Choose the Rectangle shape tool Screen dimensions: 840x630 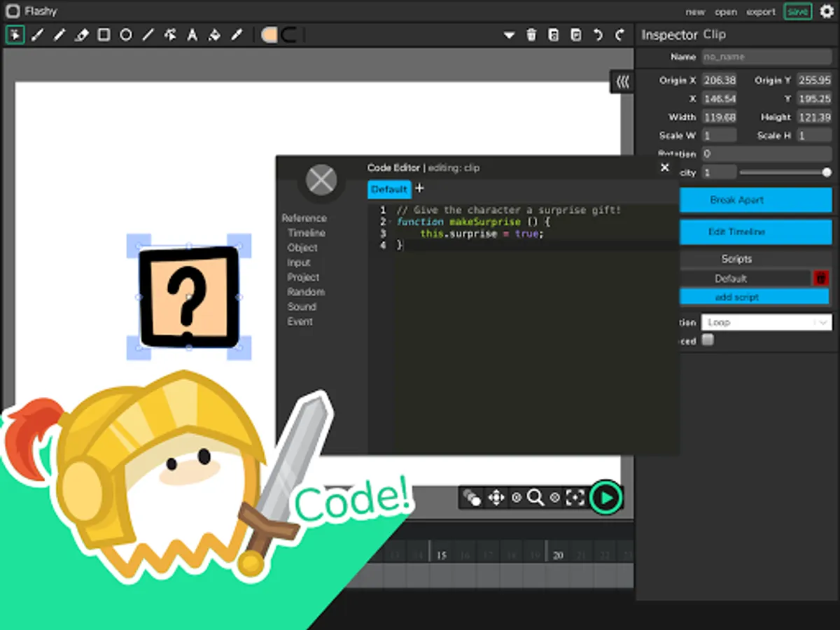(104, 35)
